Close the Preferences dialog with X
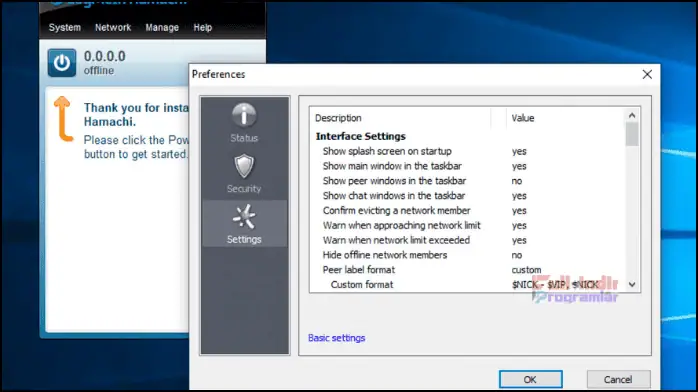This screenshot has height=392, width=698. coord(647,74)
